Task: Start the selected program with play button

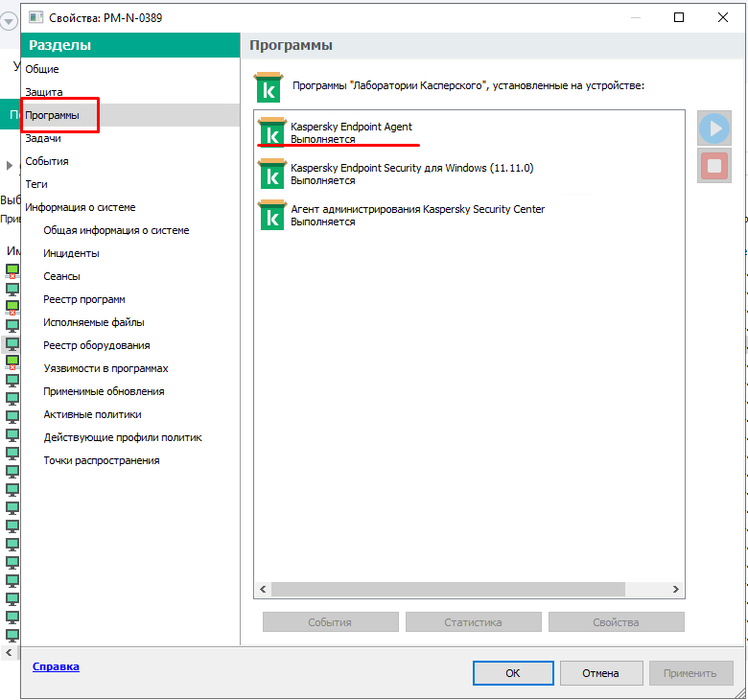Action: [713, 128]
